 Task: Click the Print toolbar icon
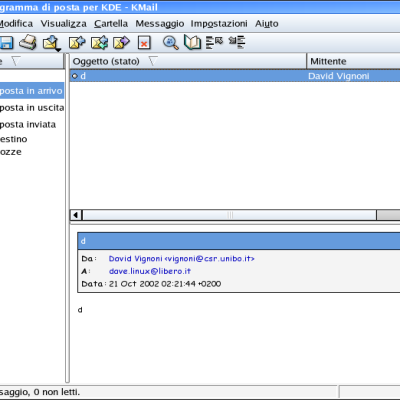(28, 42)
